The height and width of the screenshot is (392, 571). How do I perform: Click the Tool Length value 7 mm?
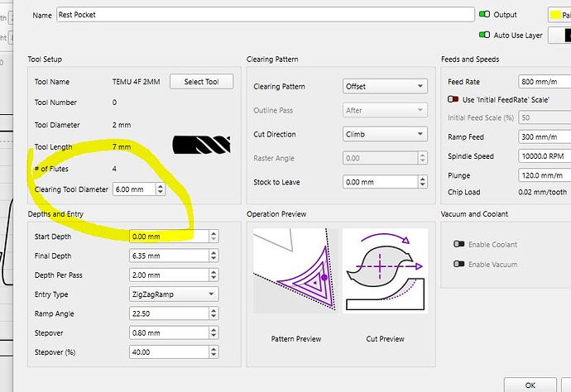point(122,146)
